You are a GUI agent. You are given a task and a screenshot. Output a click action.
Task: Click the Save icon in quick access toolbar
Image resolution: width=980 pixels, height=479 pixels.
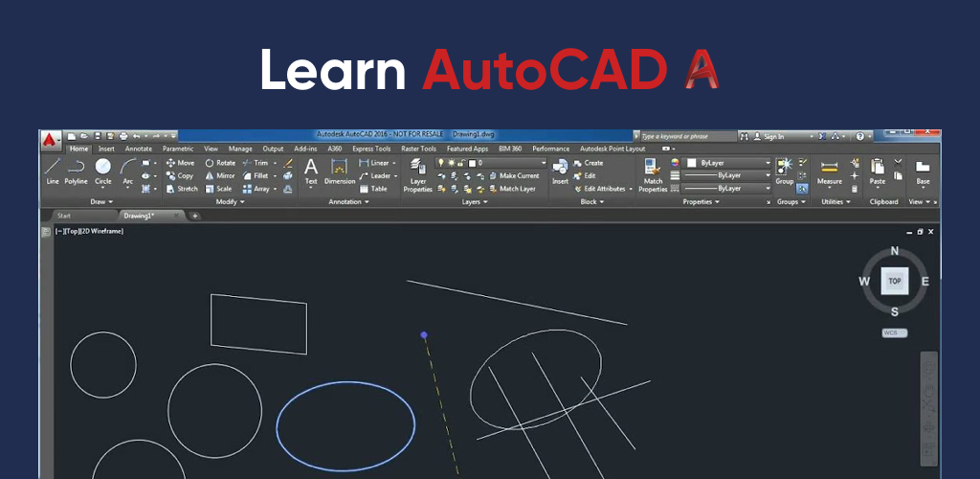click(x=98, y=136)
